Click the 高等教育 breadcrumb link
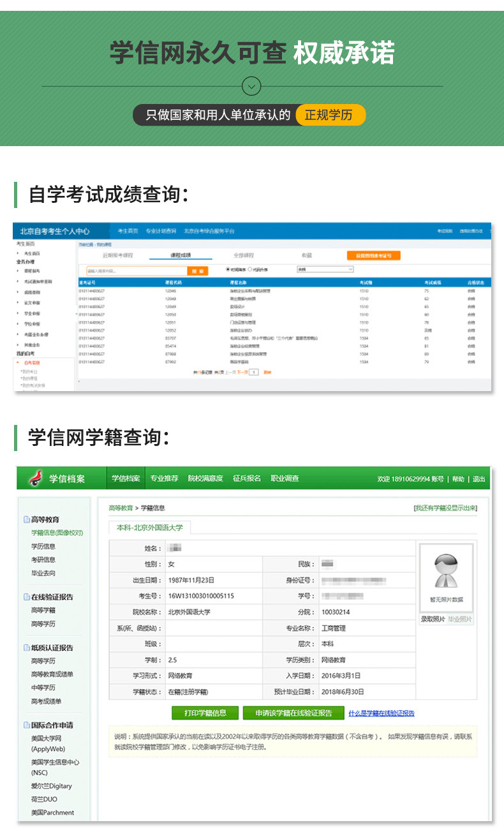504x839 pixels. click(121, 508)
